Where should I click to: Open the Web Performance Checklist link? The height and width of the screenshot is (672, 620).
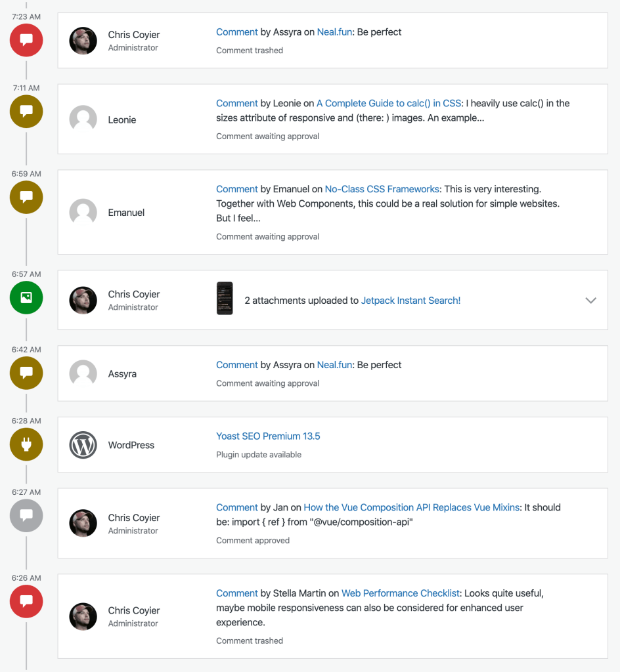click(x=399, y=593)
